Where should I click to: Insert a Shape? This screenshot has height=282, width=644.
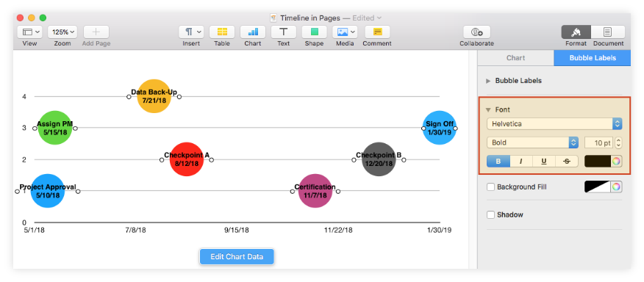click(x=314, y=32)
